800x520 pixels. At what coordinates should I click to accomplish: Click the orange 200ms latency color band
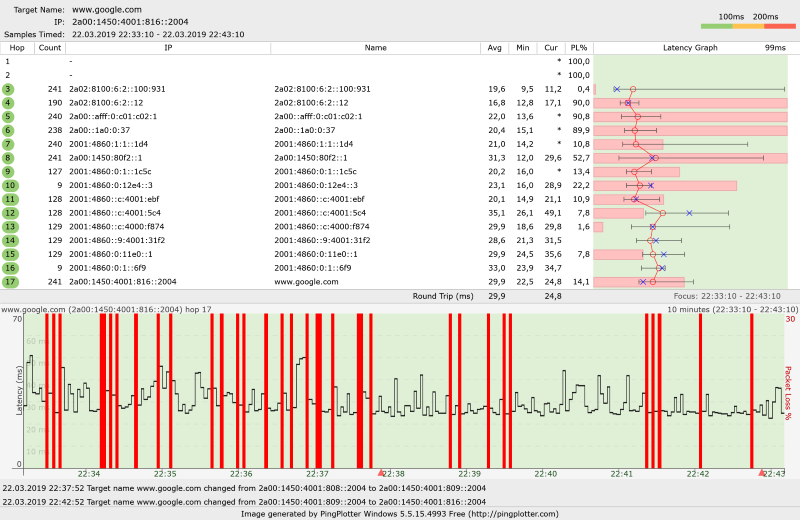[748, 26]
